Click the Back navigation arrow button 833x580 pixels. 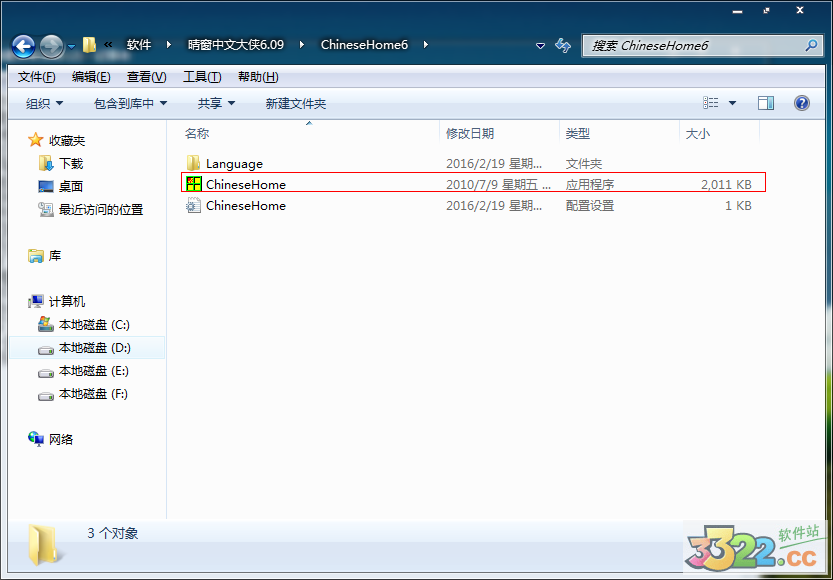tap(23, 46)
